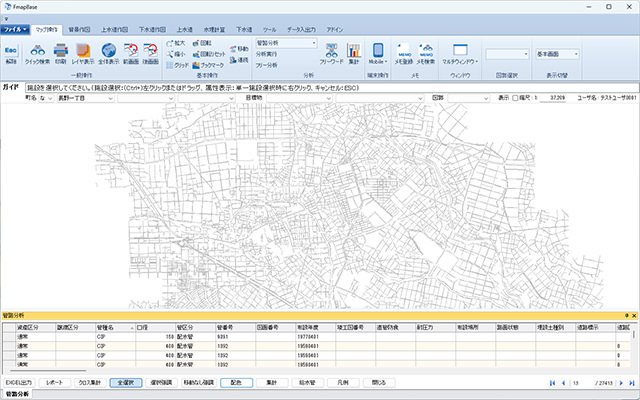Click the Esc 解除 (release) icon
Image resolution: width=640 pixels, height=400 pixels.
[10, 52]
